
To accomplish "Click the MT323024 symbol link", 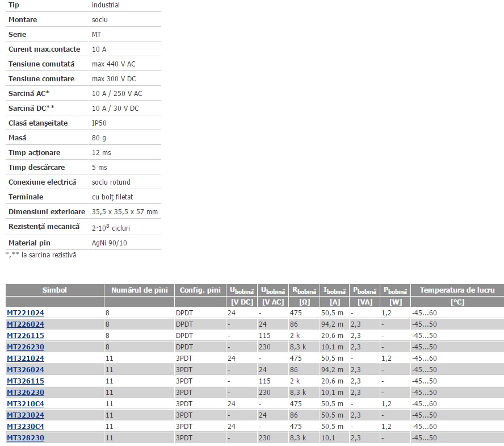I will pyautogui.click(x=26, y=415).
